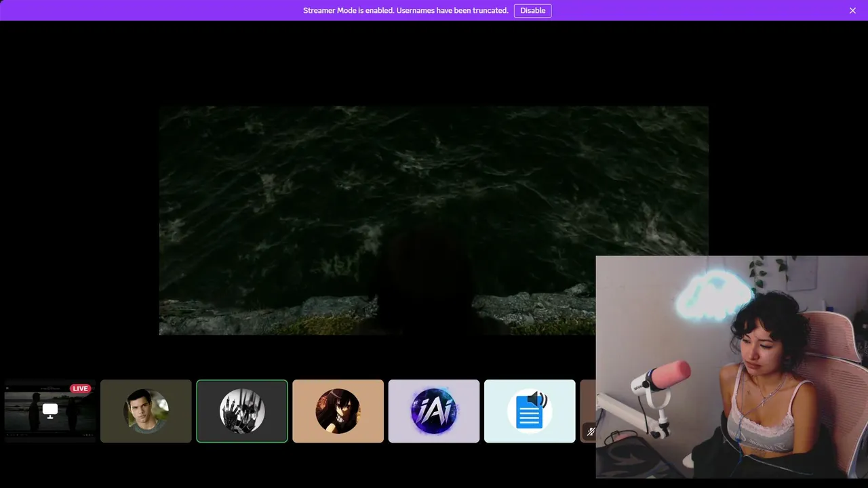Dismiss the Streamer Mode notification banner
The width and height of the screenshot is (868, 488).
point(852,10)
